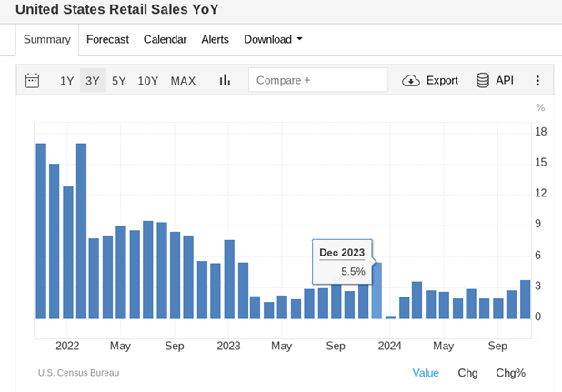Click the Export button label
This screenshot has height=392, width=562.
pyautogui.click(x=442, y=81)
